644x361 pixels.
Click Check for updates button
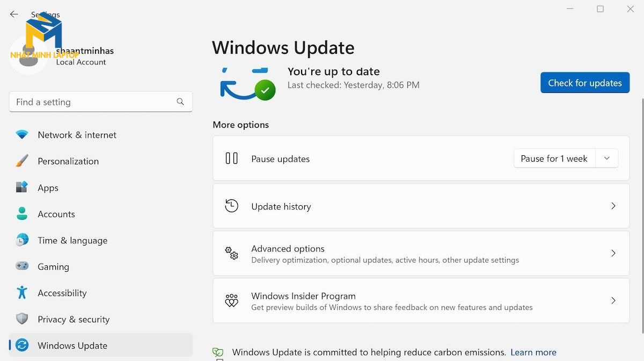(x=585, y=83)
